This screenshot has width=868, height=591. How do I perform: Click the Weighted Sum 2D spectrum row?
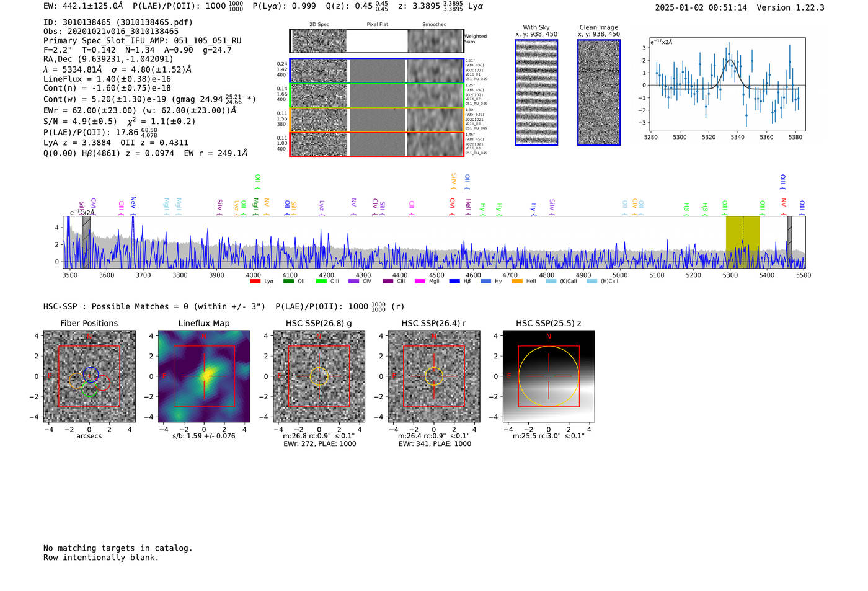click(377, 41)
